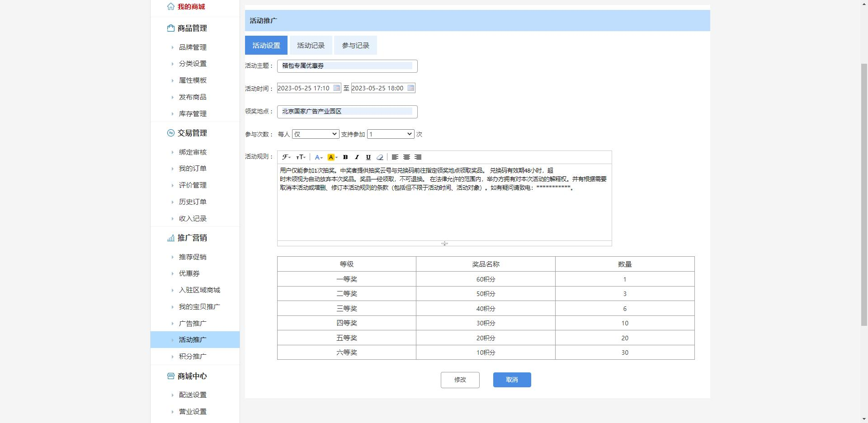
Task: Open the start time calendar picker
Action: (337, 88)
